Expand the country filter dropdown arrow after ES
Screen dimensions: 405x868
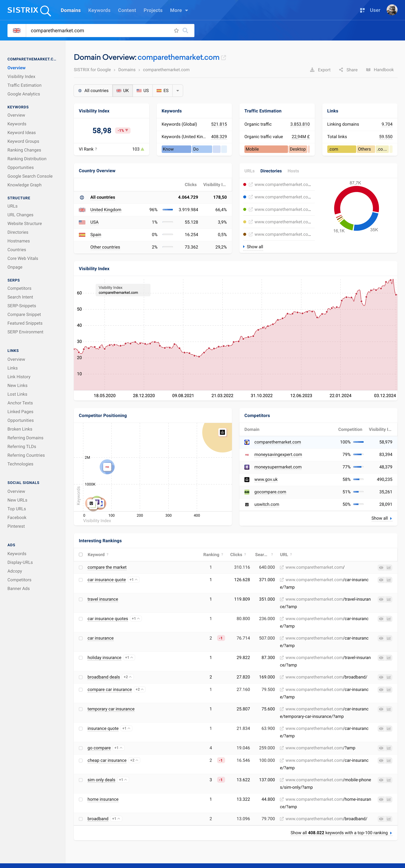178,91
